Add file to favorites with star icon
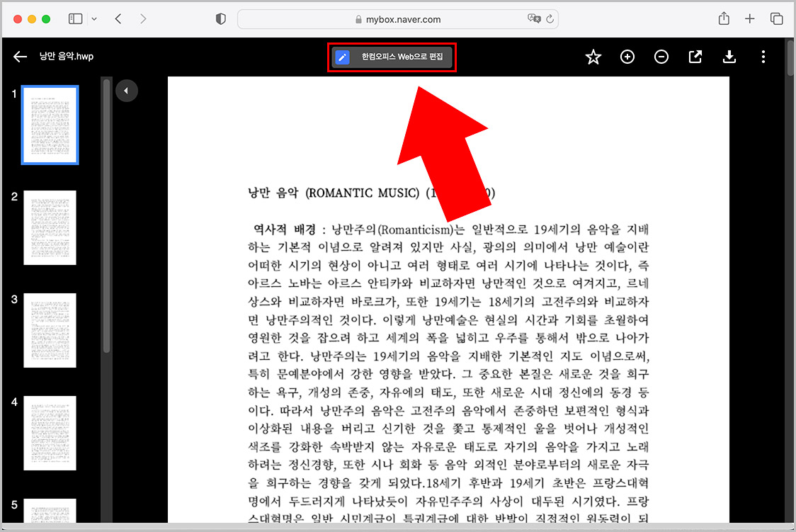The height and width of the screenshot is (532, 796). click(x=593, y=57)
